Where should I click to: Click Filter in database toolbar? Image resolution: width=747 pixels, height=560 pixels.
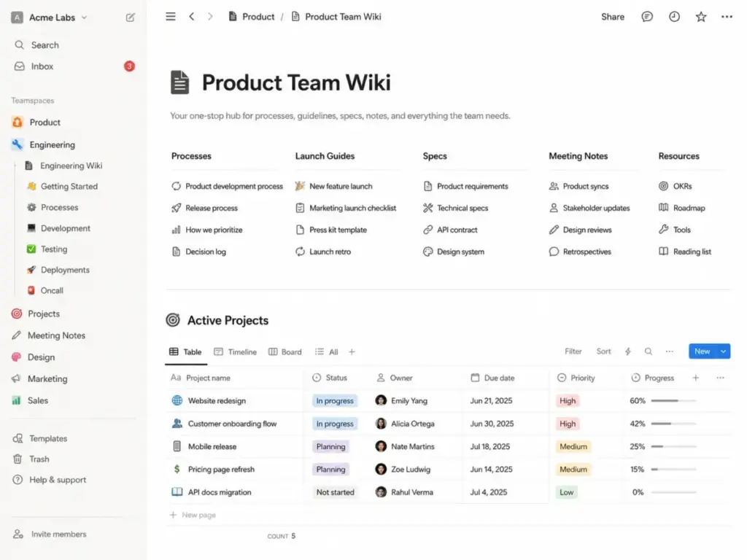[x=573, y=351]
